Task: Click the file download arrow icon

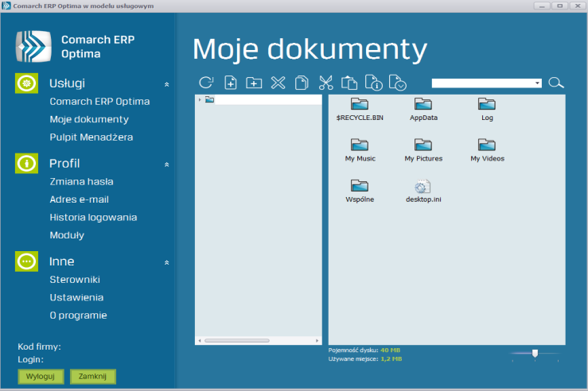Action: [x=398, y=83]
